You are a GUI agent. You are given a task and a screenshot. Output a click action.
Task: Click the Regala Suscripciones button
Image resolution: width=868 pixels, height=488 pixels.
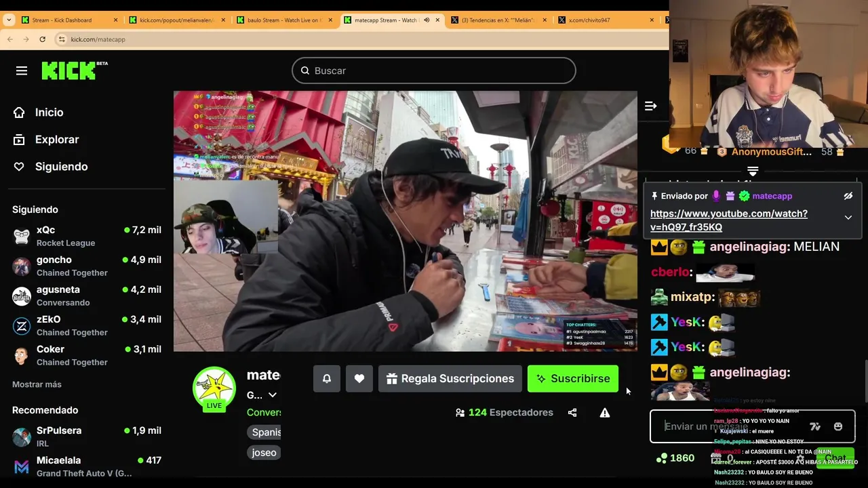450,379
